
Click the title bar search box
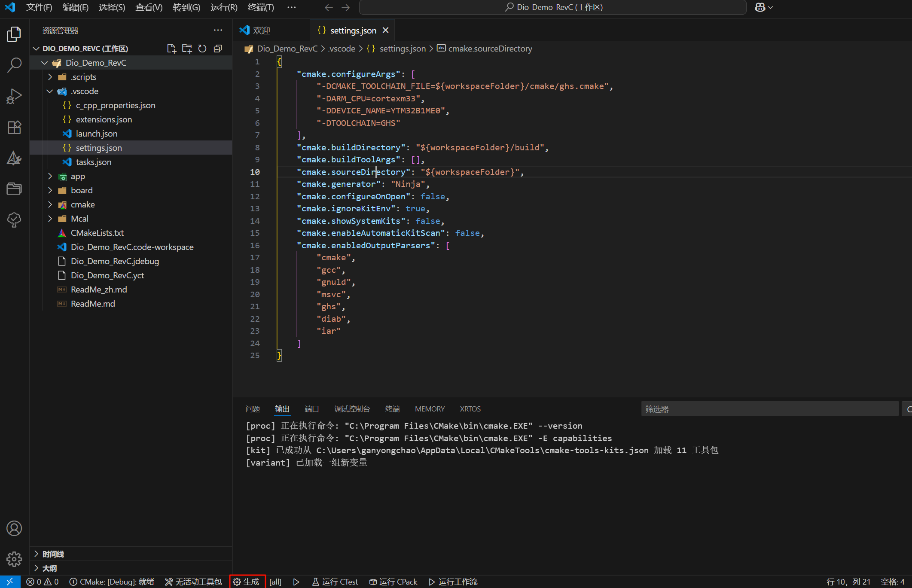pyautogui.click(x=553, y=7)
